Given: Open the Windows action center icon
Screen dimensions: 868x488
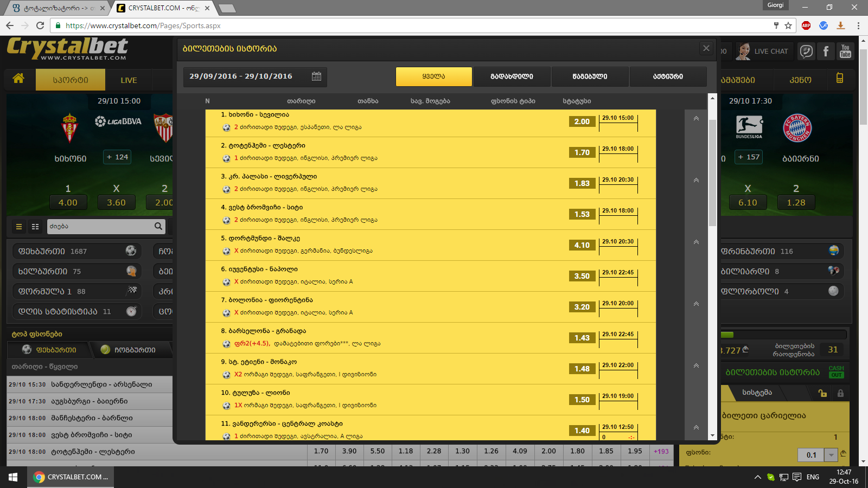Looking at the screenshot, I should pyautogui.click(x=797, y=477).
